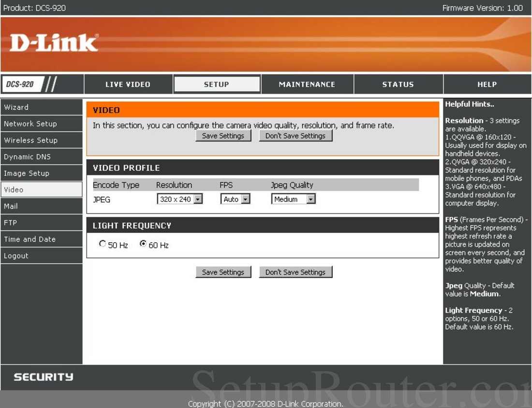This screenshot has height=408, width=532.
Task: Switch to the MAINTENANCE tab
Action: 307,84
